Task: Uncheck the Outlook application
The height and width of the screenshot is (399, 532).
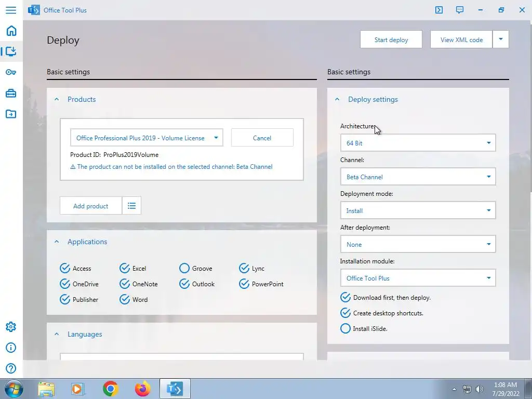Action: point(197,284)
